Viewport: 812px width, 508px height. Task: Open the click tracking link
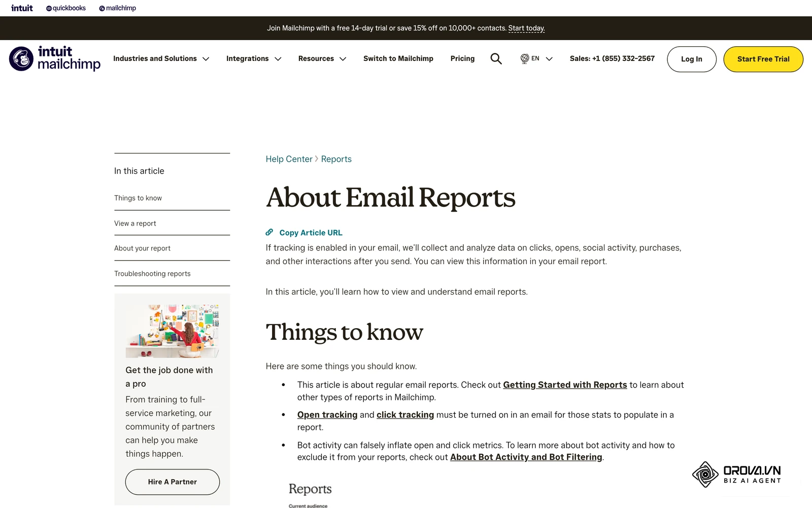405,415
